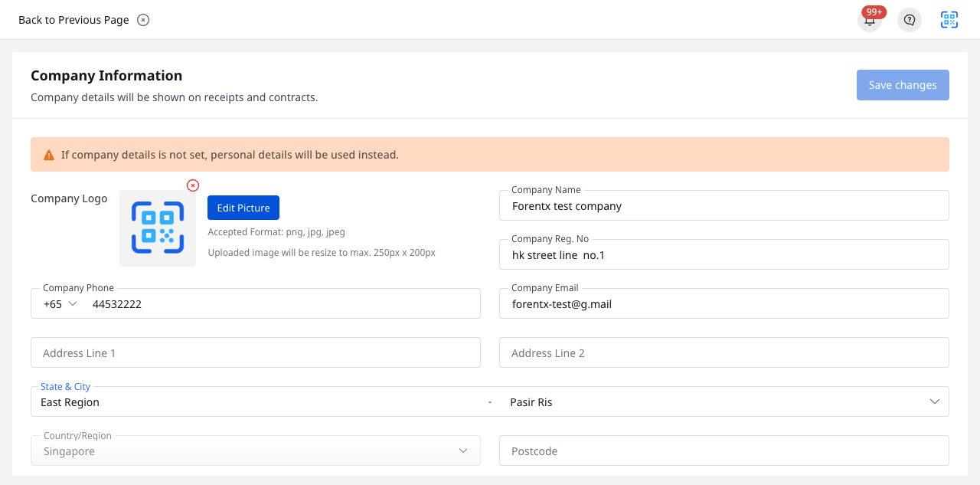Click the Address Line 1 field
Screen dimensions: 980x485
coord(256,352)
